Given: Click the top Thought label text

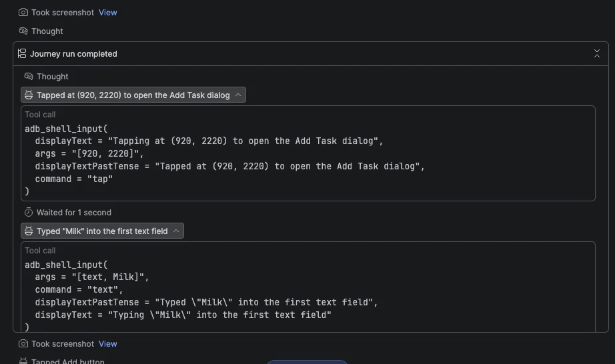Looking at the screenshot, I should coord(47,31).
